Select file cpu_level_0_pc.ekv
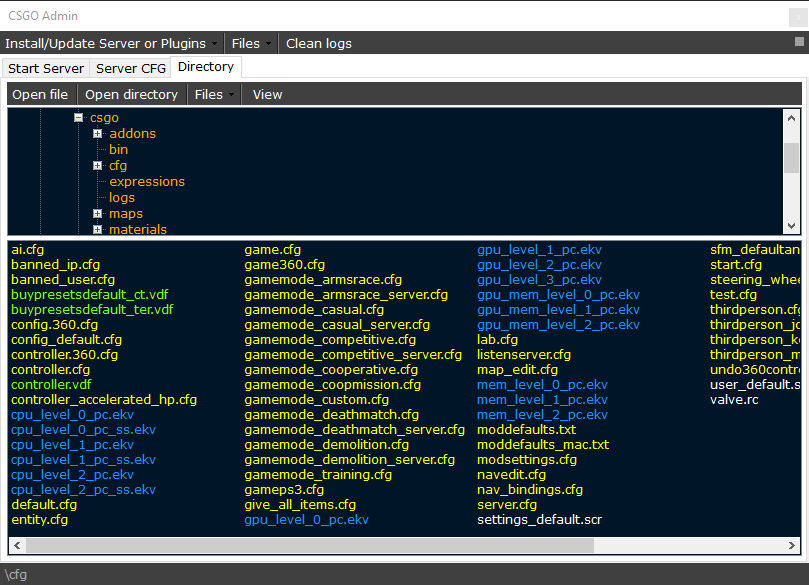809x585 pixels. (72, 414)
